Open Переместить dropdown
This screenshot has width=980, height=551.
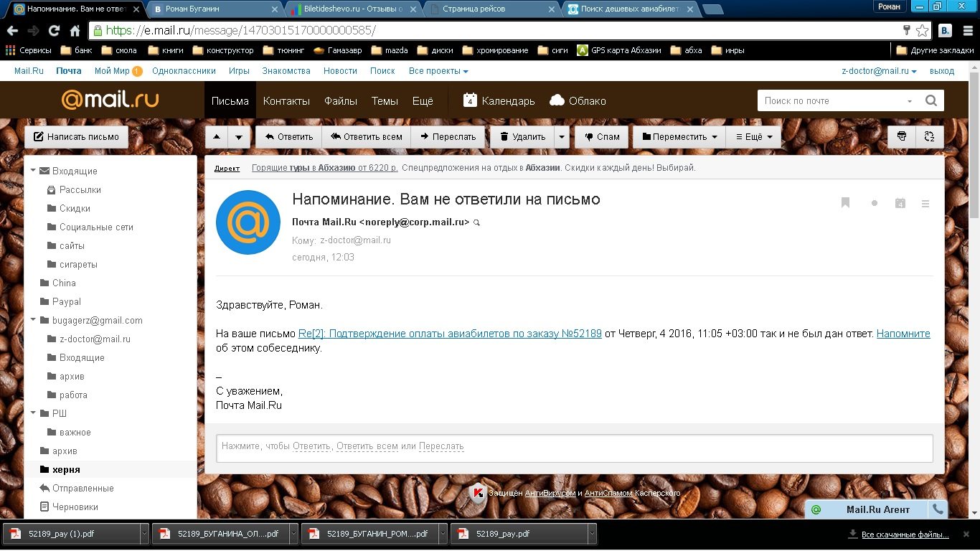[679, 136]
